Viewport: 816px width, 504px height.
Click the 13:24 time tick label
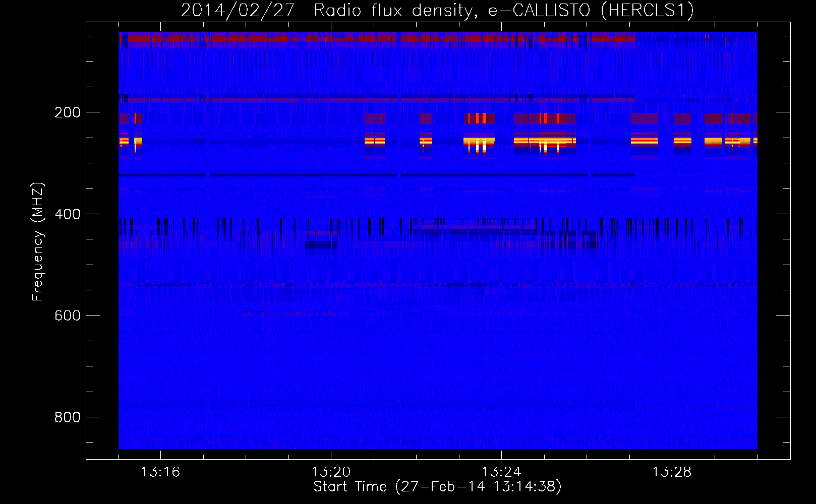coord(501,472)
